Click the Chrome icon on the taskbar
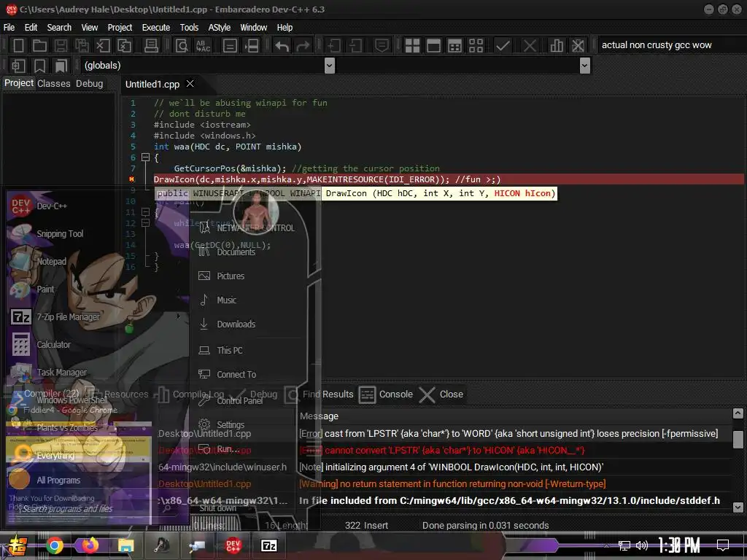The width and height of the screenshot is (747, 560). click(54, 545)
